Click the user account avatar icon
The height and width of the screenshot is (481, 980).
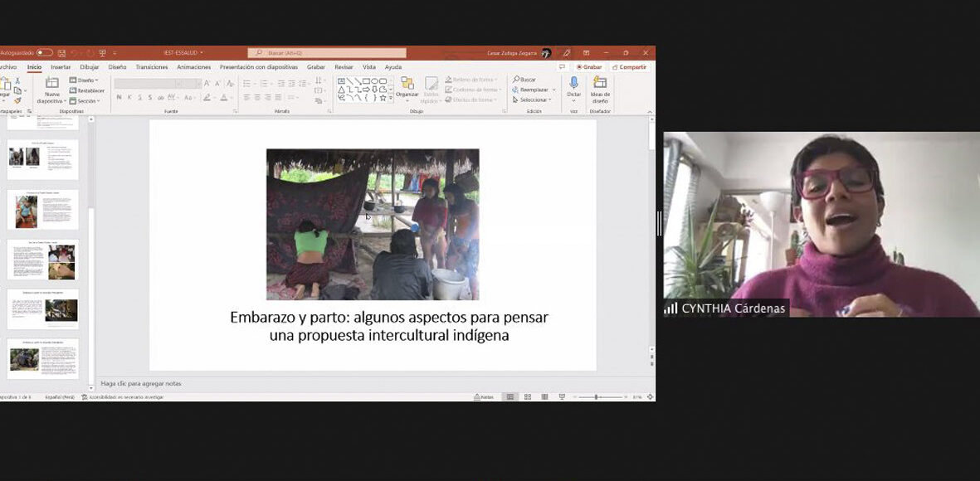(546, 53)
